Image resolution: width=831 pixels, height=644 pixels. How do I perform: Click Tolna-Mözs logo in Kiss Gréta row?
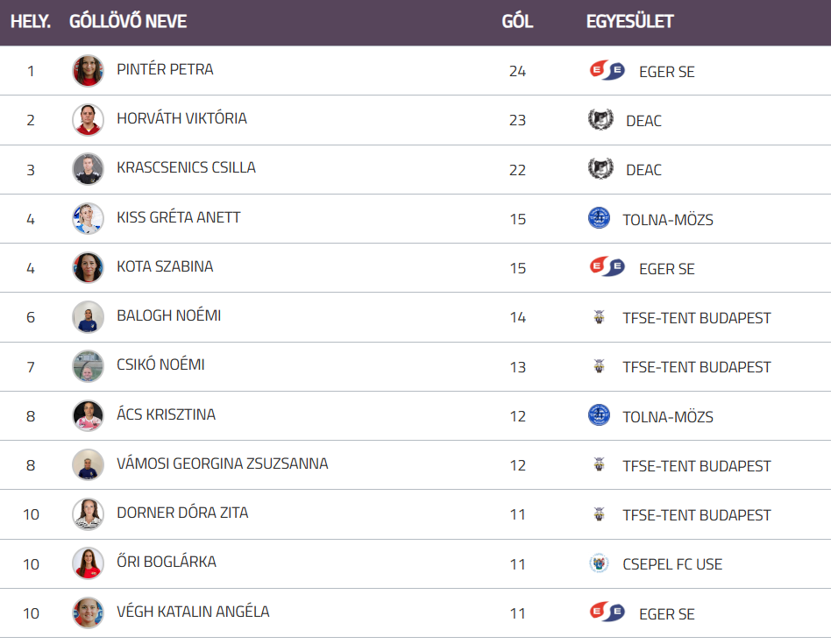pyautogui.click(x=599, y=218)
